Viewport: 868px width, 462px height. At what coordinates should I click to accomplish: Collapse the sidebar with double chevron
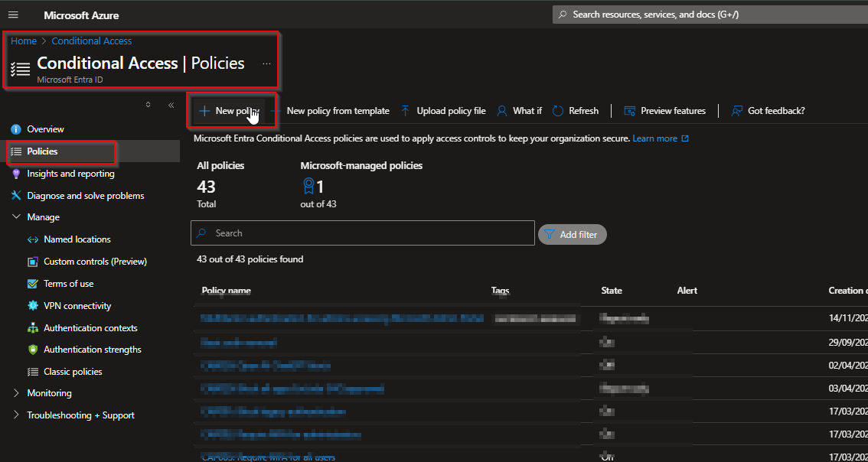171,105
